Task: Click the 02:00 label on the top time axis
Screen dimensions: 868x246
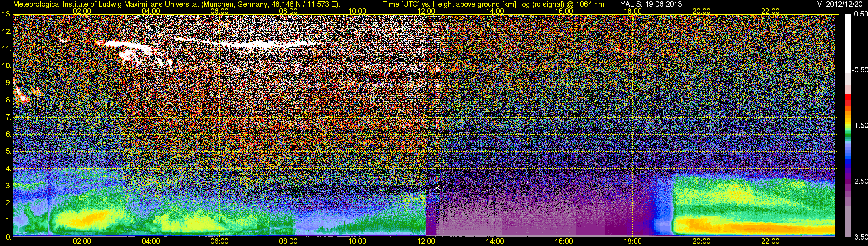Action: [x=82, y=11]
